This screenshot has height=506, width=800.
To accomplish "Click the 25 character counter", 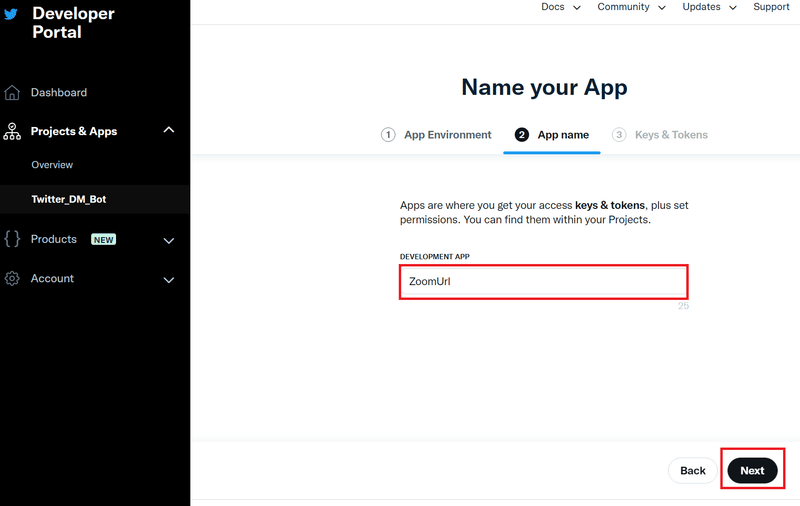I will (683, 306).
